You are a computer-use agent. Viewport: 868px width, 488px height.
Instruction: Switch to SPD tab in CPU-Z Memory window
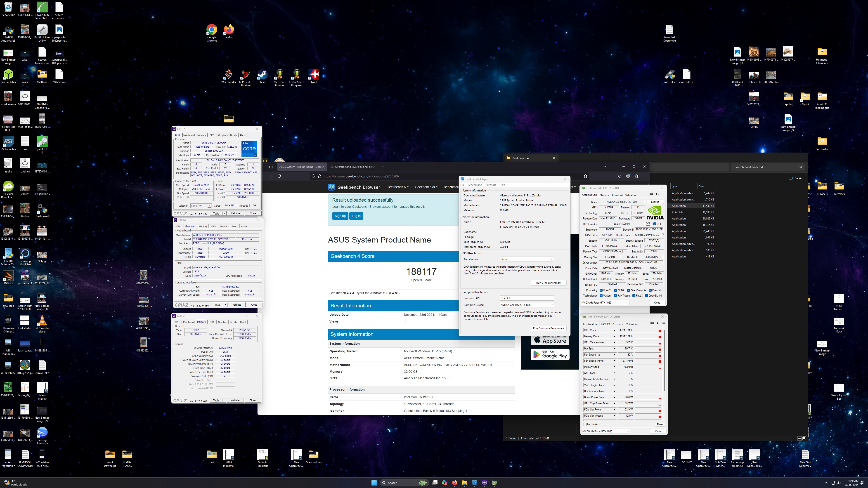tap(212, 322)
